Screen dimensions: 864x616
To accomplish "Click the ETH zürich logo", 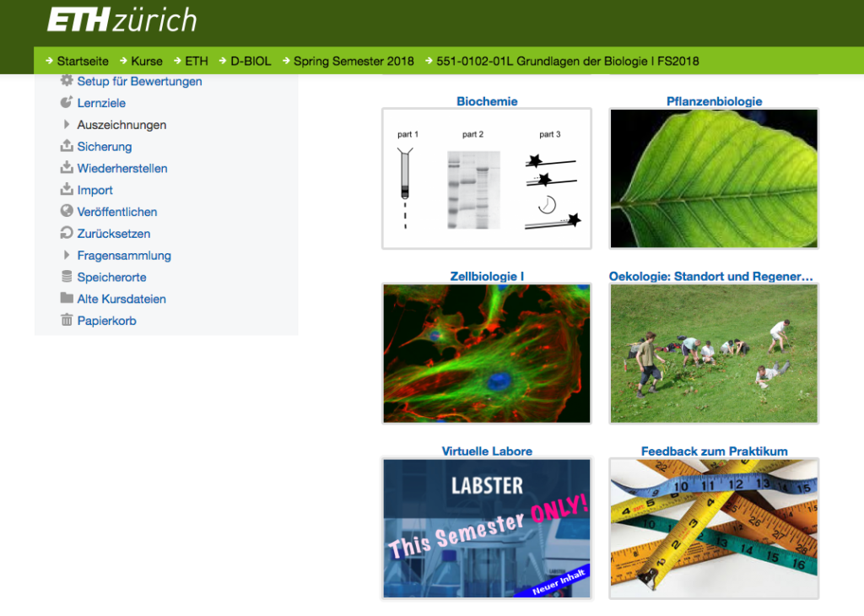I will (x=121, y=20).
